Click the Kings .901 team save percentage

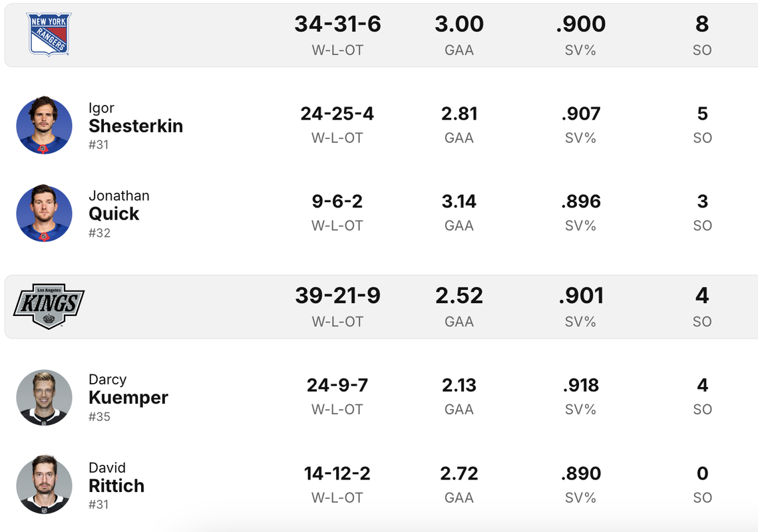tap(580, 296)
